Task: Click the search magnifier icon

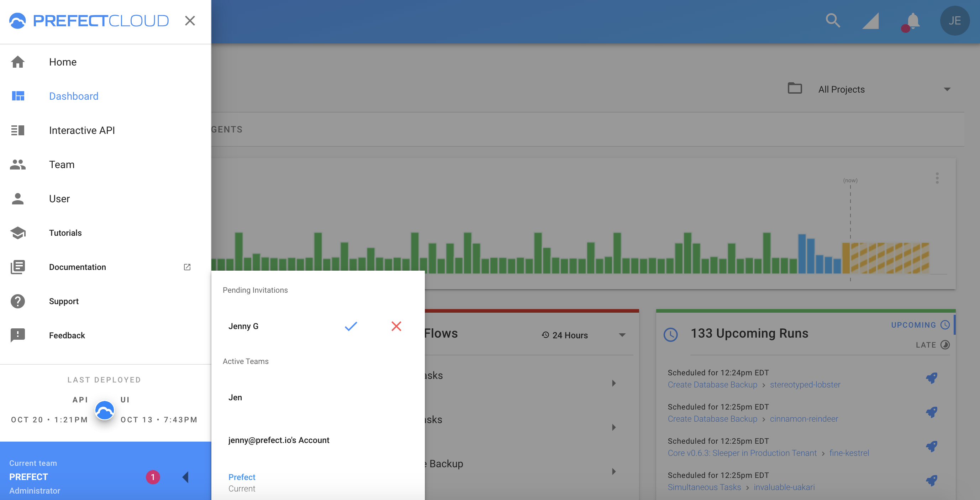Action: [x=832, y=21]
